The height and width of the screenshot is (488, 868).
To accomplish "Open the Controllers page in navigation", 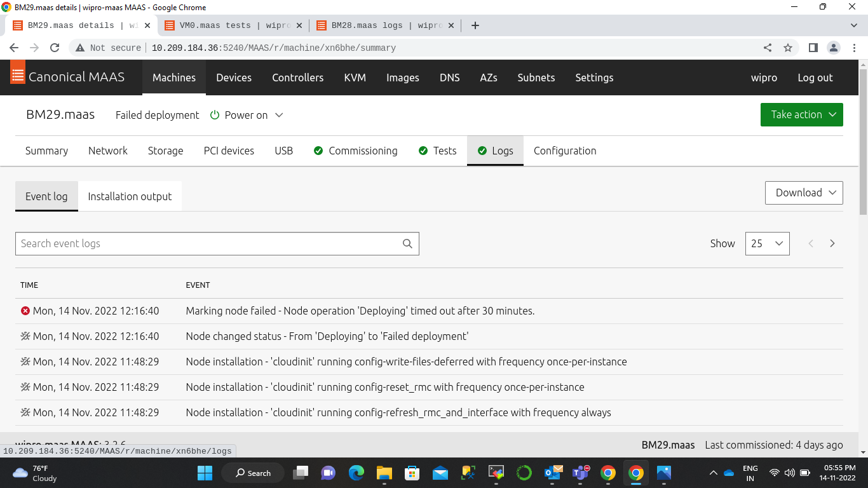I will tap(297, 78).
